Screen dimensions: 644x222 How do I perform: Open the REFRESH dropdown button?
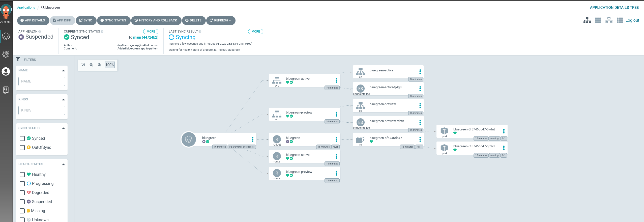pyautogui.click(x=221, y=20)
